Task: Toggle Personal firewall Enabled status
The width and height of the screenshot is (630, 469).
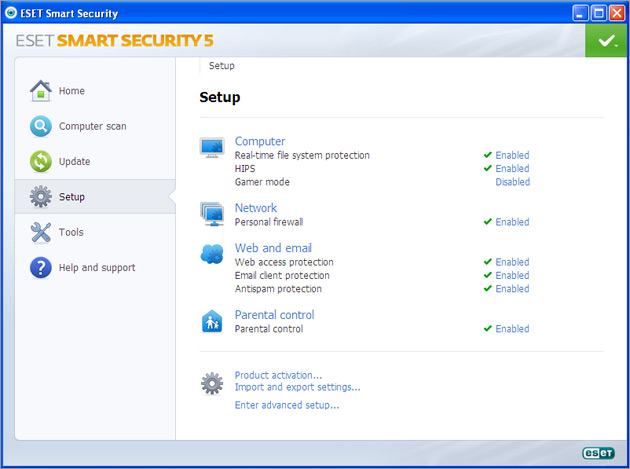Action: pos(512,222)
